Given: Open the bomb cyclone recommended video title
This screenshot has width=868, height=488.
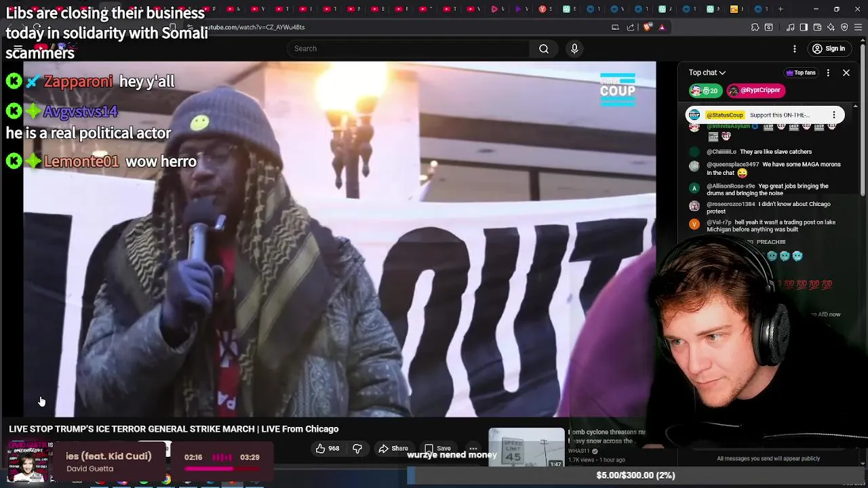Looking at the screenshot, I should [607, 436].
